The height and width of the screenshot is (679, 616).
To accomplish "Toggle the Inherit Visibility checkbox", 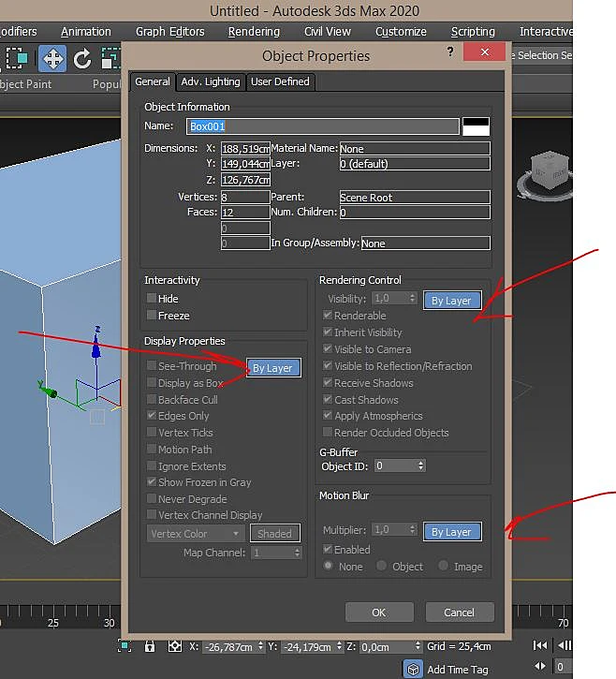I will pyautogui.click(x=328, y=332).
